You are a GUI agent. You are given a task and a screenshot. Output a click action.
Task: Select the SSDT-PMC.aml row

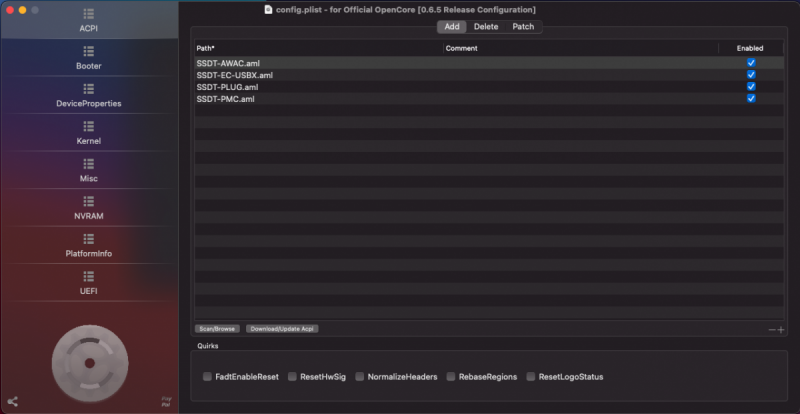click(x=489, y=99)
